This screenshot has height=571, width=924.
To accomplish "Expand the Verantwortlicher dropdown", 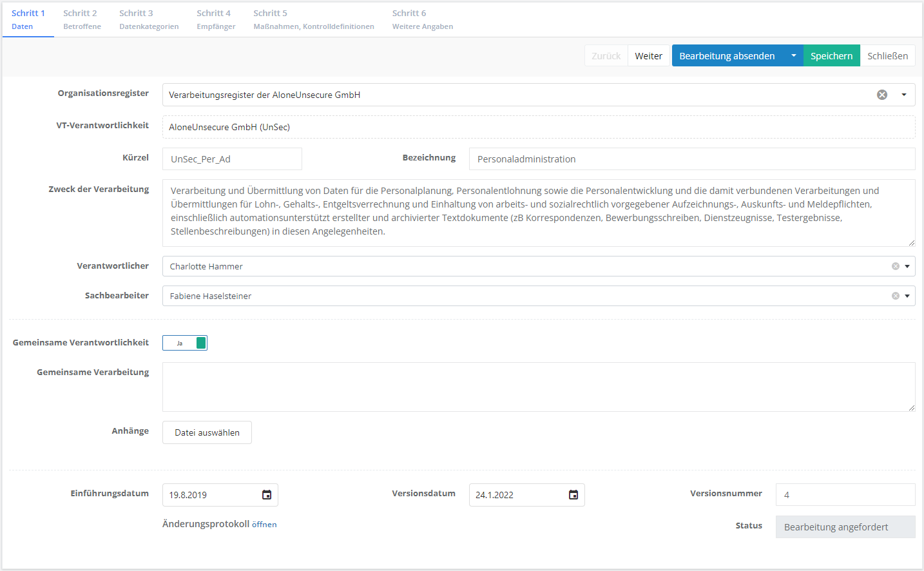I will tap(907, 266).
